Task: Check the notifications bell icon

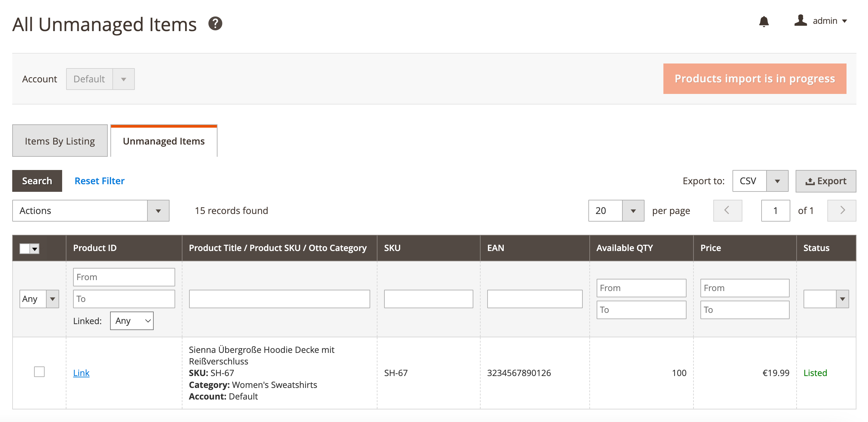Action: [x=764, y=21]
